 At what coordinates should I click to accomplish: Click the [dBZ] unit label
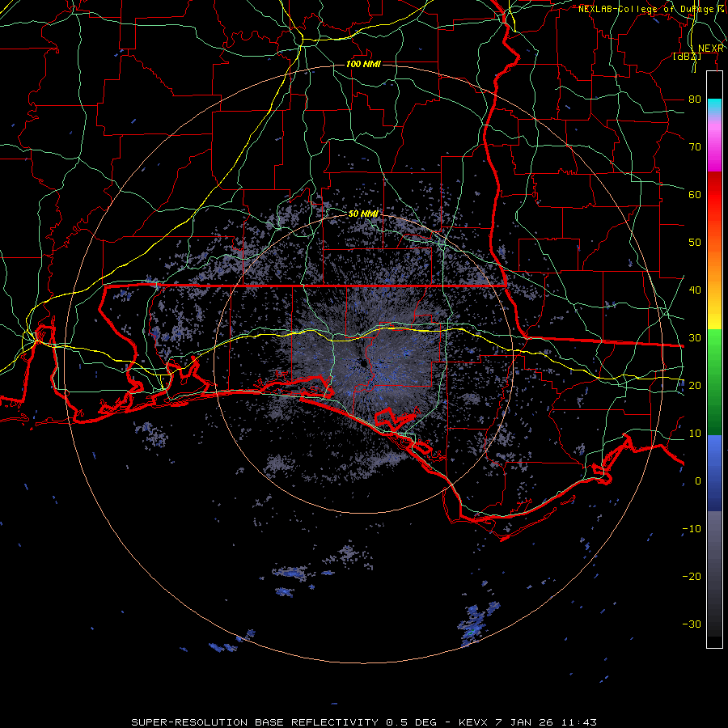[x=687, y=57]
